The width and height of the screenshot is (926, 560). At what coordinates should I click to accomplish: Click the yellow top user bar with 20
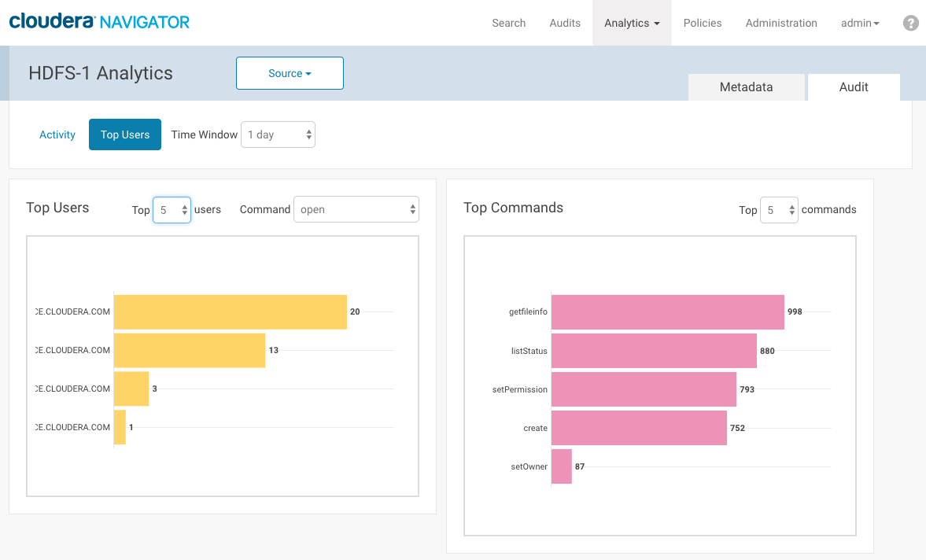[x=230, y=311]
